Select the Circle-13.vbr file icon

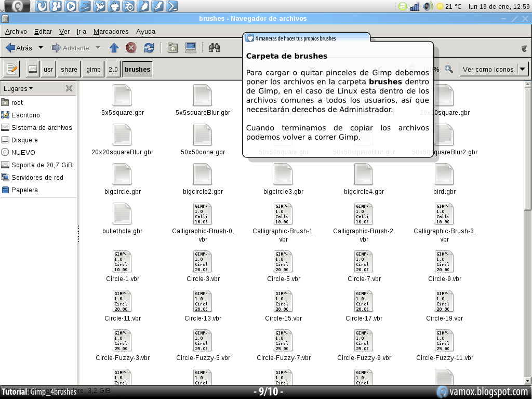203,301
